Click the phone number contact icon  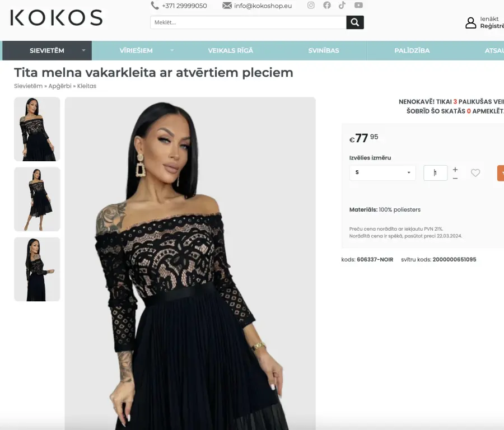coord(155,6)
